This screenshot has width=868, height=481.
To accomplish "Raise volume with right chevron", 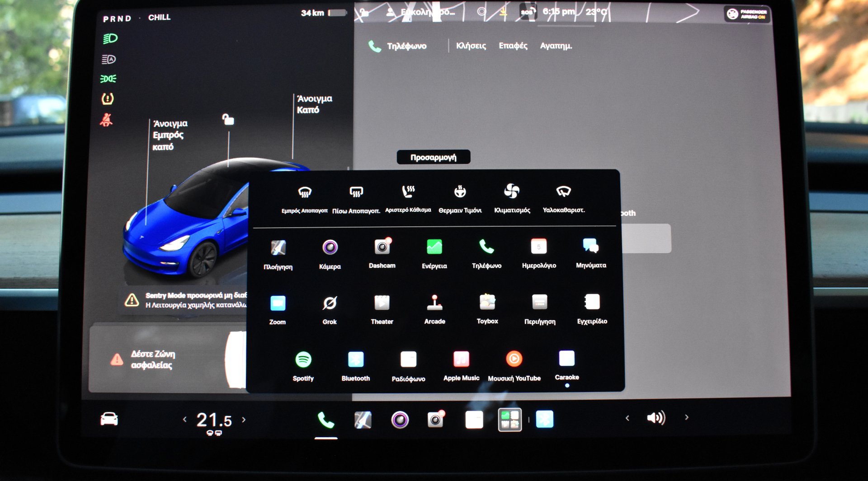I will tap(687, 417).
